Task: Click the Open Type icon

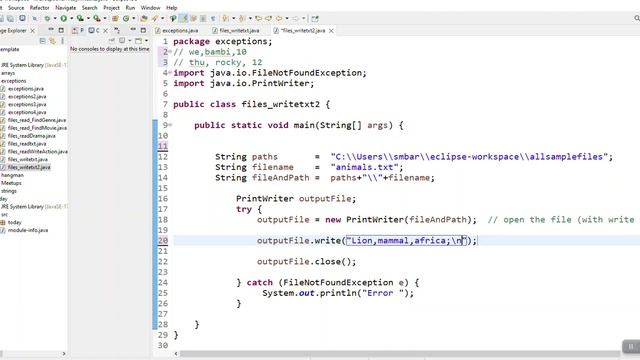Action: click(x=144, y=18)
